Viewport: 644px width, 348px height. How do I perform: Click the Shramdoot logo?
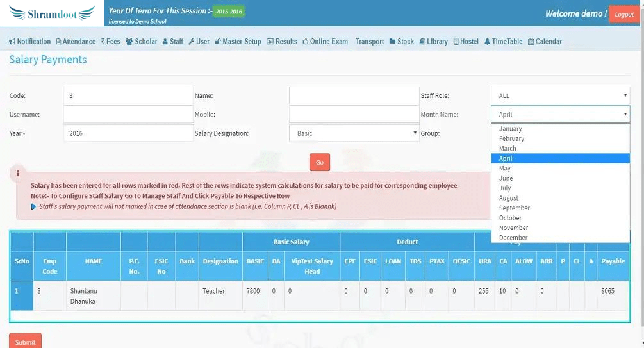pyautogui.click(x=51, y=13)
